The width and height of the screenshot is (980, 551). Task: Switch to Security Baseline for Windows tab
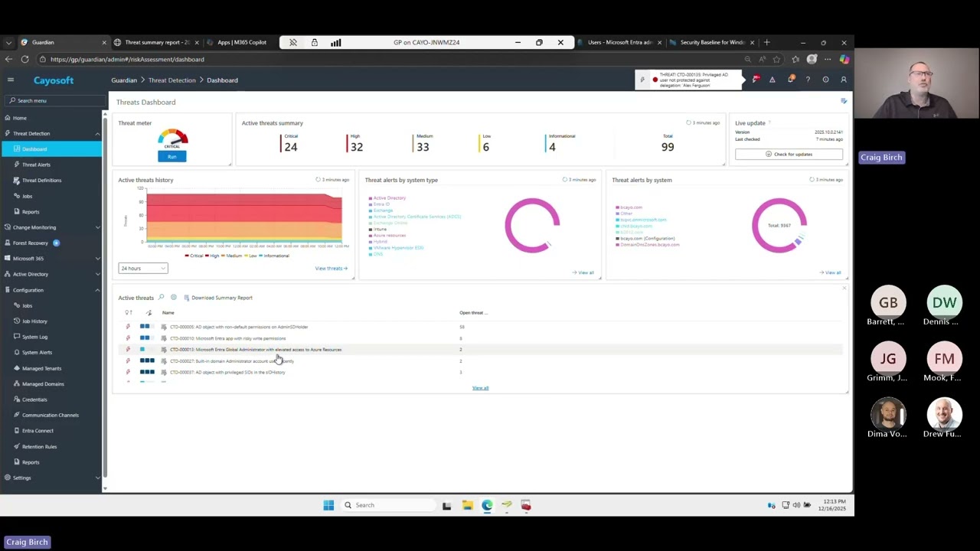point(712,42)
